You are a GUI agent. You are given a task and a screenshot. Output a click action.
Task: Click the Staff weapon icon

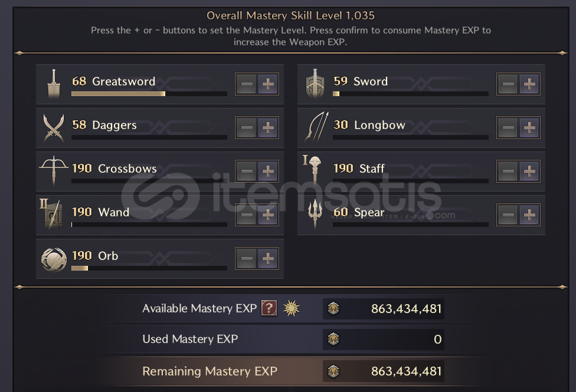pos(315,172)
